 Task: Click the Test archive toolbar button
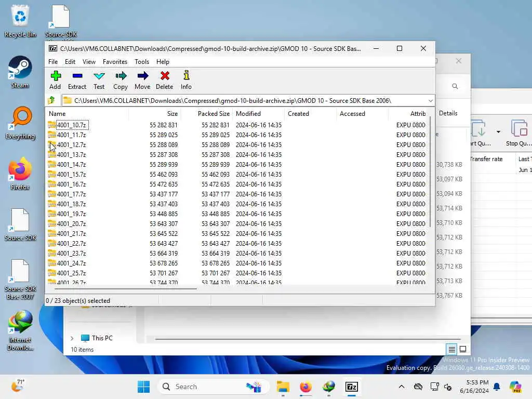tap(99, 80)
